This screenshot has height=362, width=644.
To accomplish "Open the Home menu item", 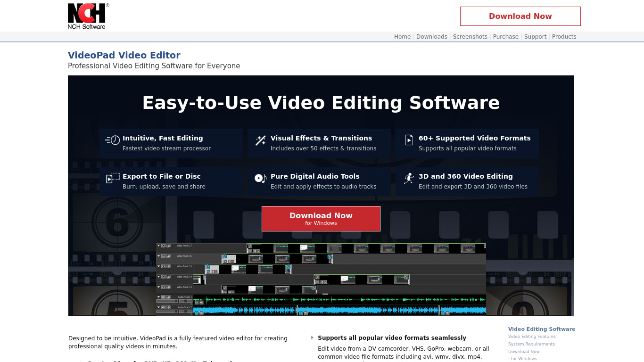I will pos(402,37).
